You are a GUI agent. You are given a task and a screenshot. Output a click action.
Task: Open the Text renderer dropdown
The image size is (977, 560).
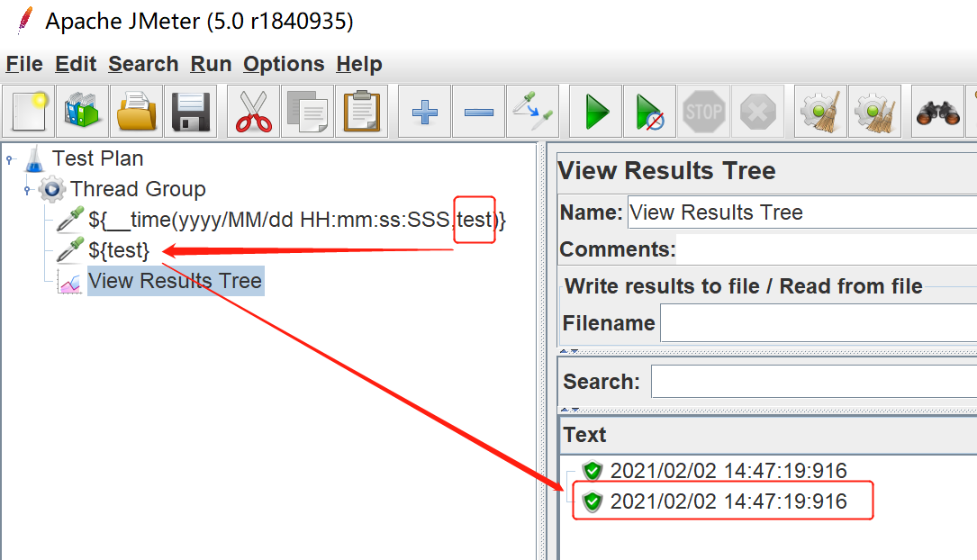click(768, 435)
